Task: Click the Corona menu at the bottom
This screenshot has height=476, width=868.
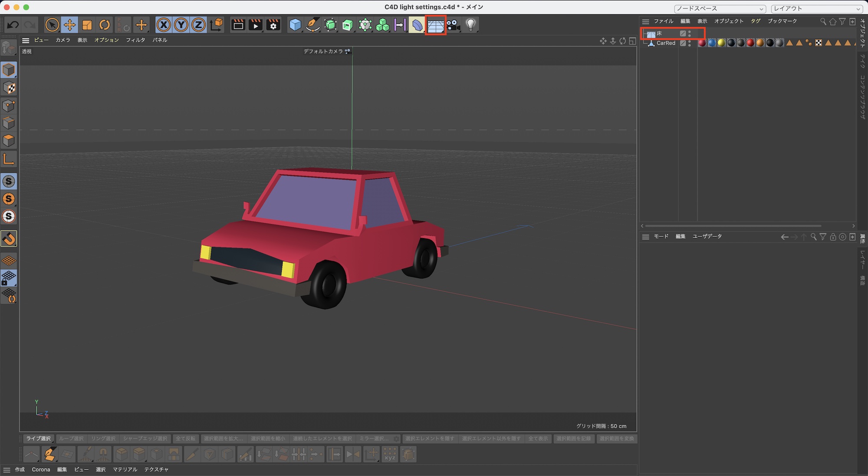Action: point(41,469)
